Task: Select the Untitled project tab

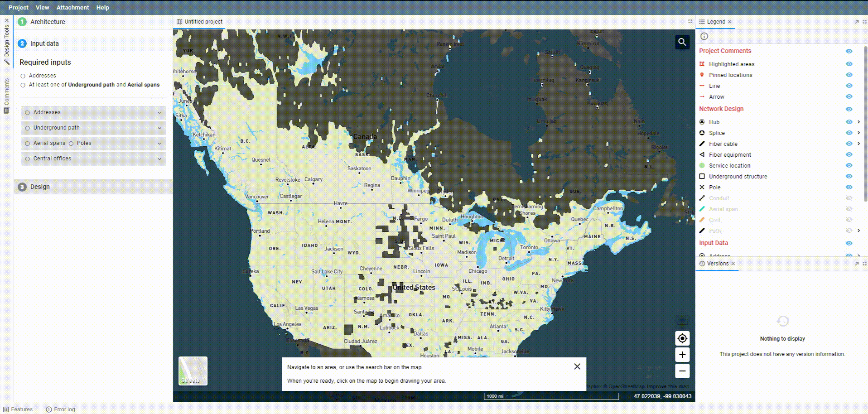Action: click(x=199, y=22)
